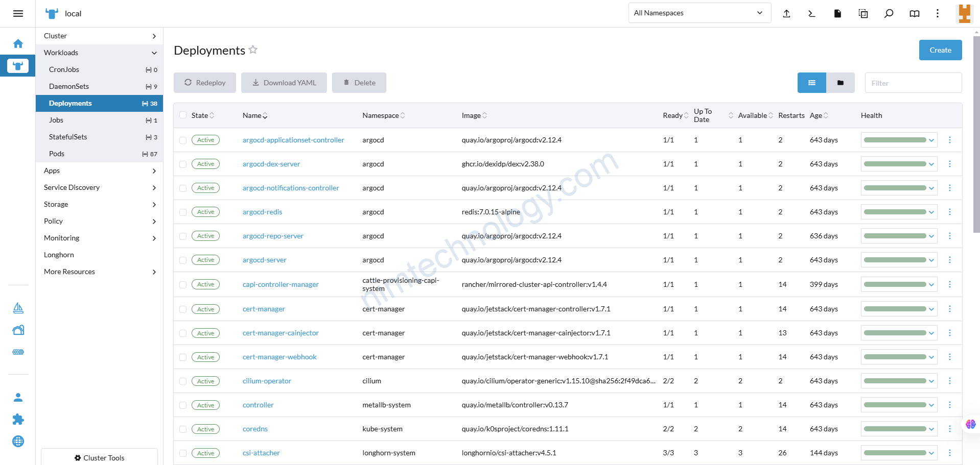This screenshot has height=465, width=980.
Task: Click the Copy KubeConfig to clipboard icon
Action: pos(863,14)
